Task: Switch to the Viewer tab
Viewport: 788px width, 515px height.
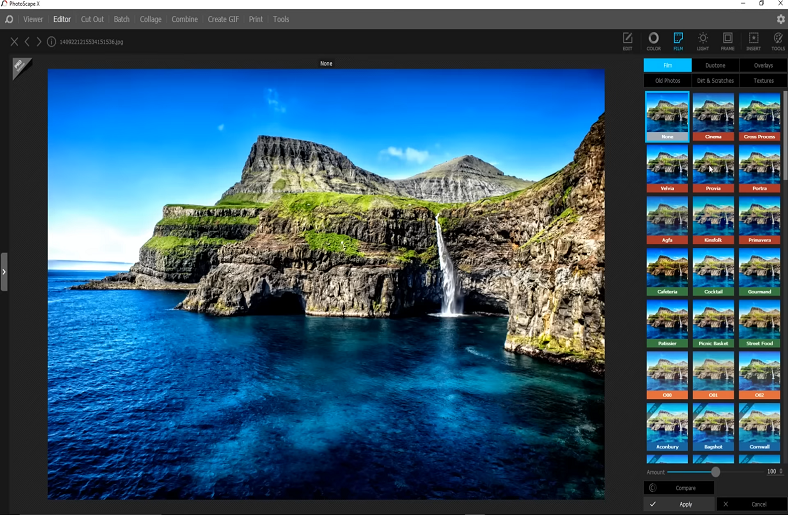Action: tap(33, 19)
